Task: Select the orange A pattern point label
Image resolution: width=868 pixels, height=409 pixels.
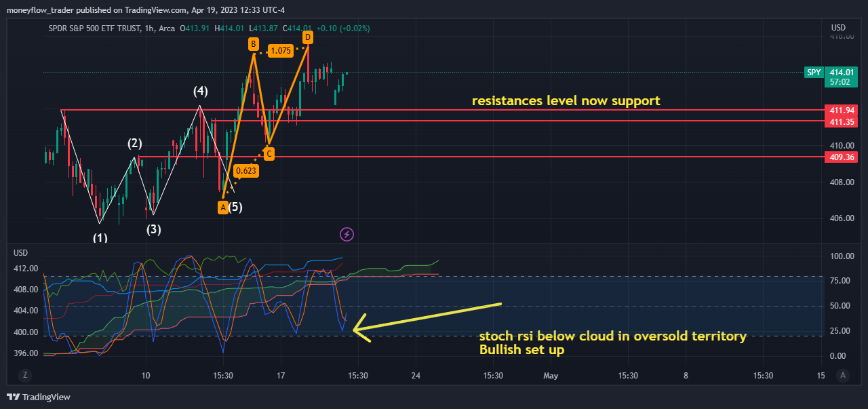Action: [223, 207]
